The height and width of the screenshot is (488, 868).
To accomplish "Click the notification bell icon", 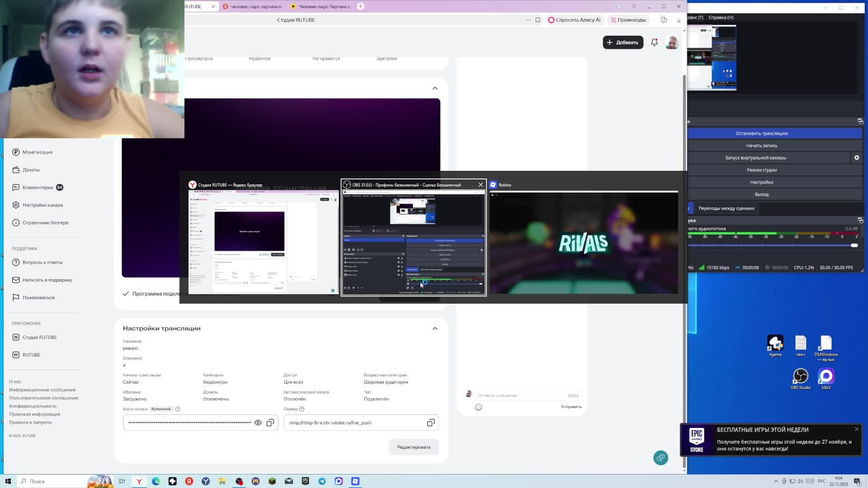I will (654, 42).
